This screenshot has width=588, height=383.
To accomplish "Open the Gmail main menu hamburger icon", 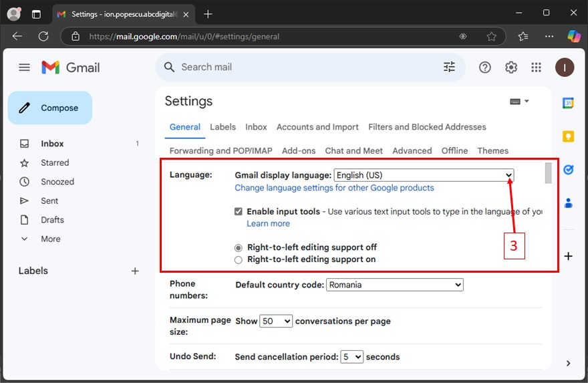I will (x=25, y=68).
